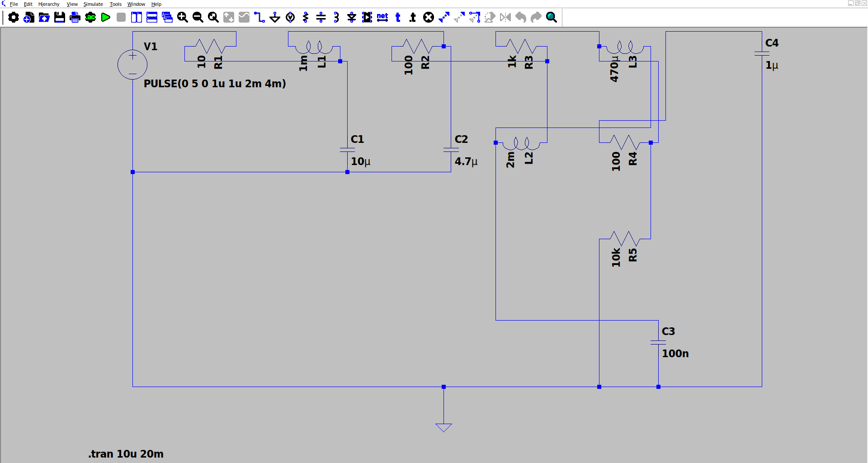Select the R5 resistor label

pos(633,255)
